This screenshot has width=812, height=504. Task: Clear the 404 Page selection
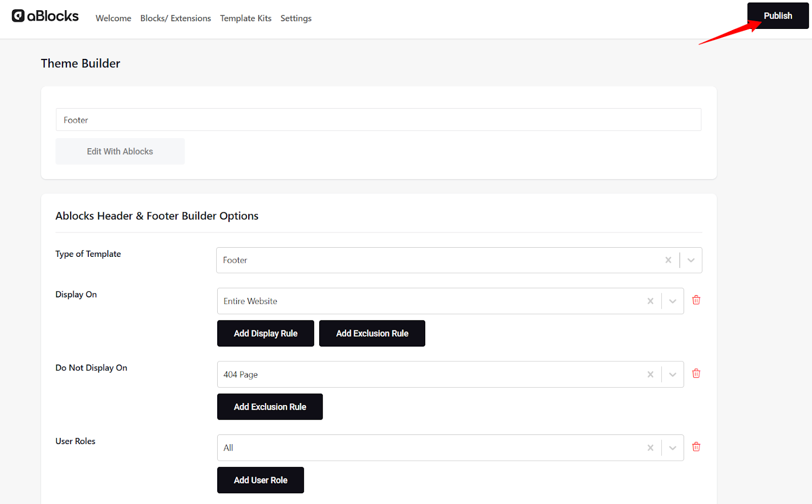tap(650, 375)
